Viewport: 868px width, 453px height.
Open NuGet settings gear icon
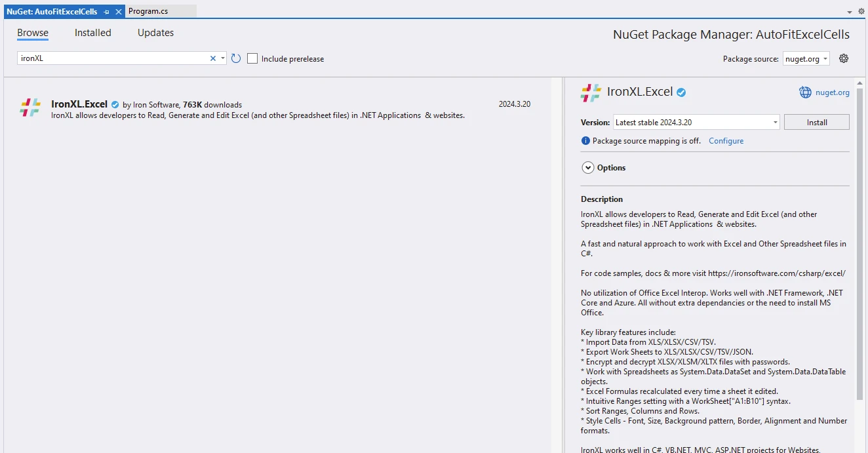coord(844,58)
